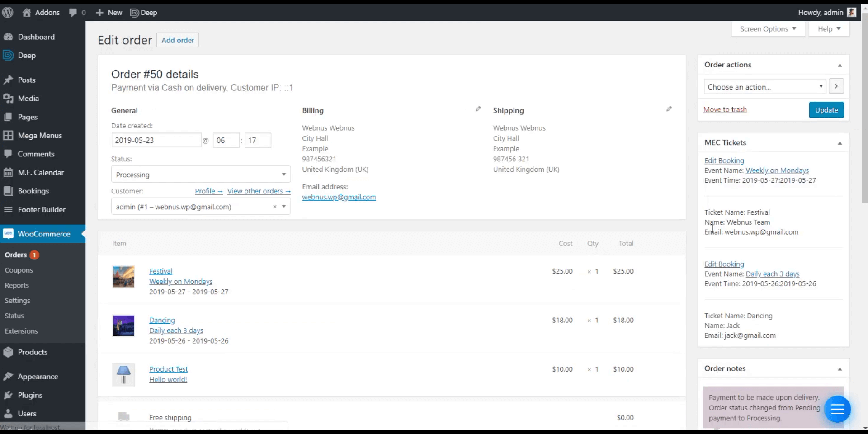
Task: Click the hour field showing 06
Action: coord(226,140)
